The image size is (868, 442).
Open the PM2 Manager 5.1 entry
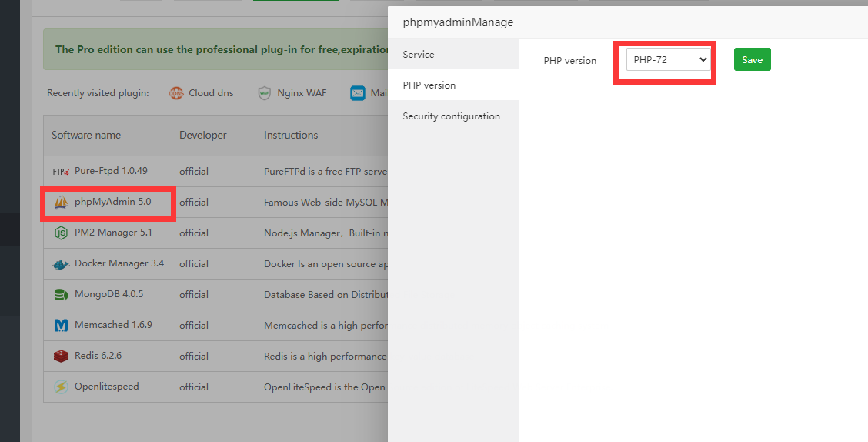pos(113,233)
